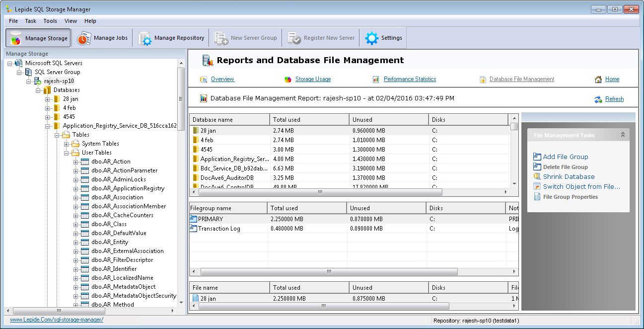644x329 pixels.
Task: Expand the System Tables folder
Action: (x=67, y=144)
